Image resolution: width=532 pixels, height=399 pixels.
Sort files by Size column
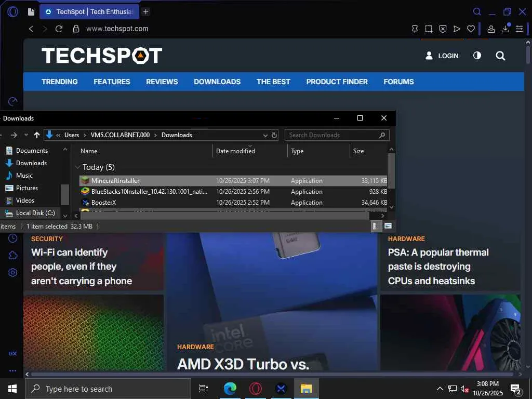pyautogui.click(x=358, y=151)
